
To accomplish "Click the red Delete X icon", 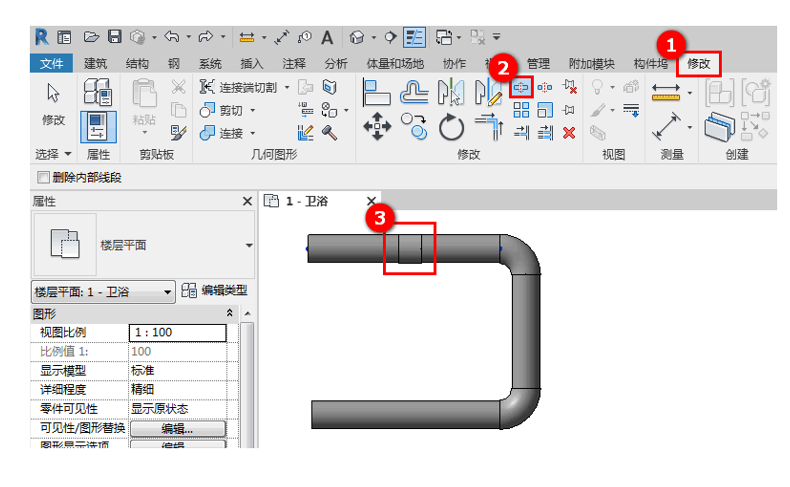I will (x=569, y=132).
